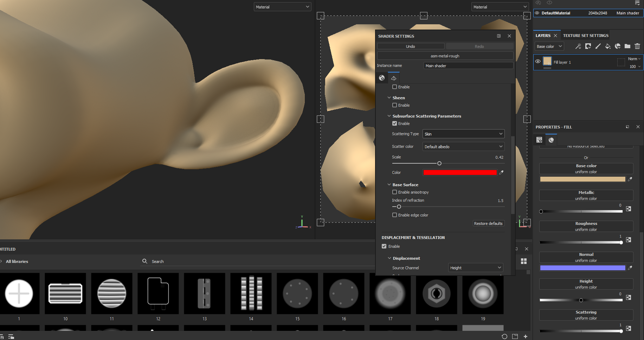Click Undo in Shader Settings
Viewport: 644px width, 340px height.
(x=411, y=46)
